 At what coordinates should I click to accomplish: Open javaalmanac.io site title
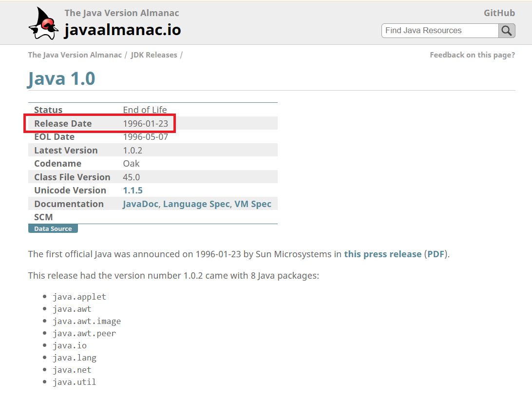[122, 30]
